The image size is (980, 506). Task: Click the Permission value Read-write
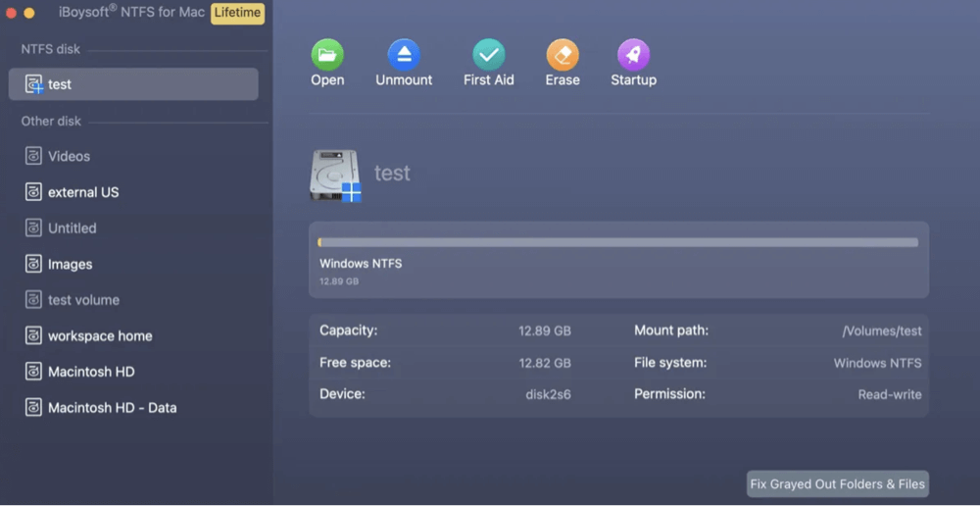coord(890,394)
